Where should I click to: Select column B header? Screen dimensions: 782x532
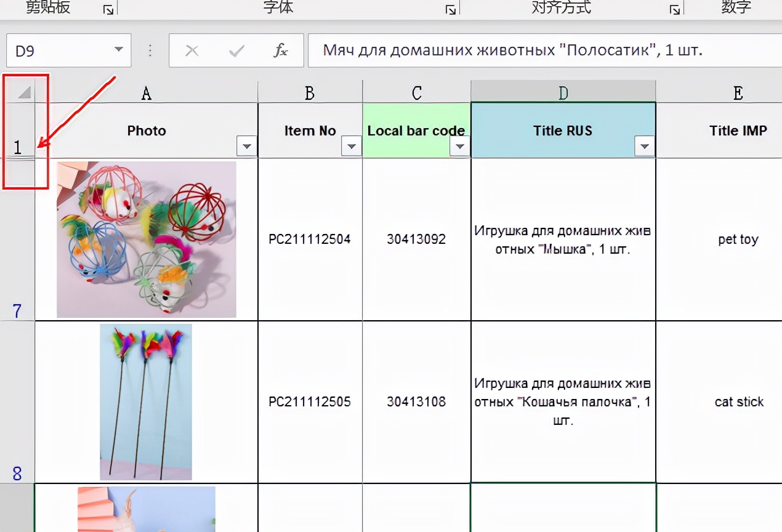310,92
